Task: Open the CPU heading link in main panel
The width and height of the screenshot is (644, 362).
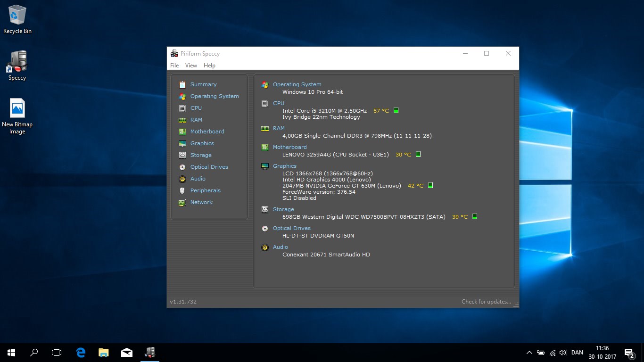Action: (x=279, y=103)
